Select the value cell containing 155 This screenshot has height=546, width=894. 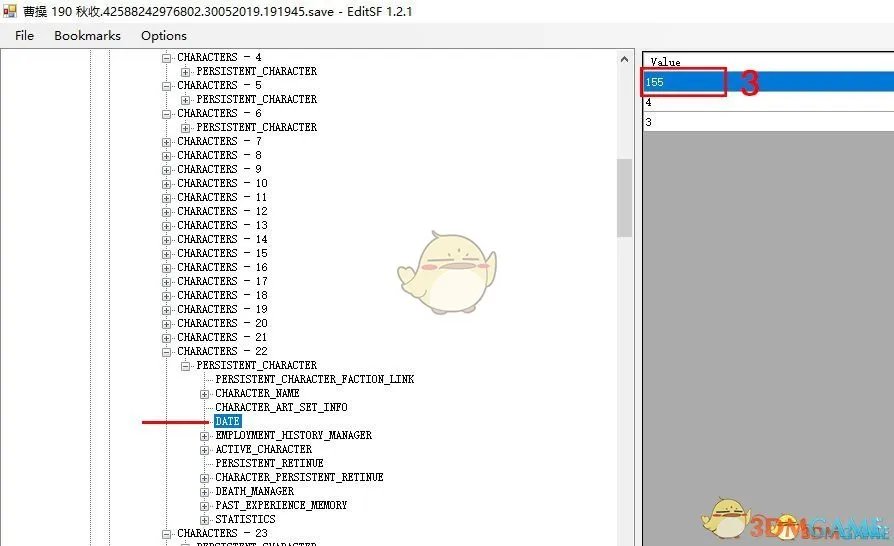685,82
